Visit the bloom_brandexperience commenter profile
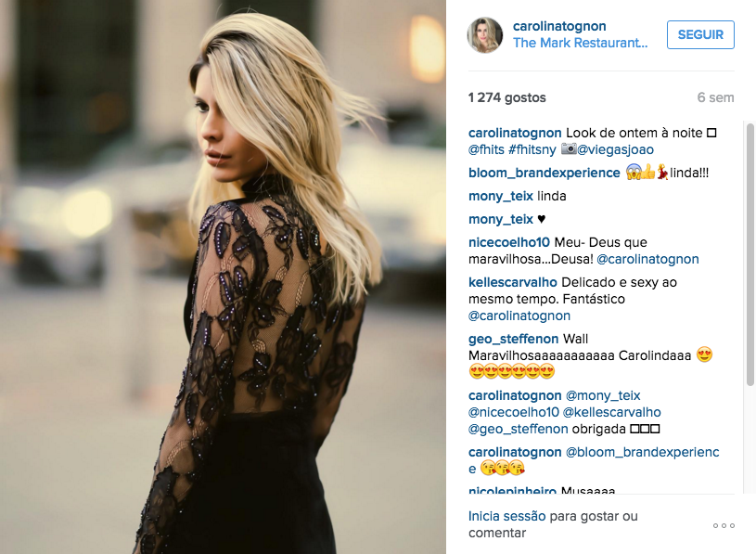756x554 pixels. tap(544, 173)
